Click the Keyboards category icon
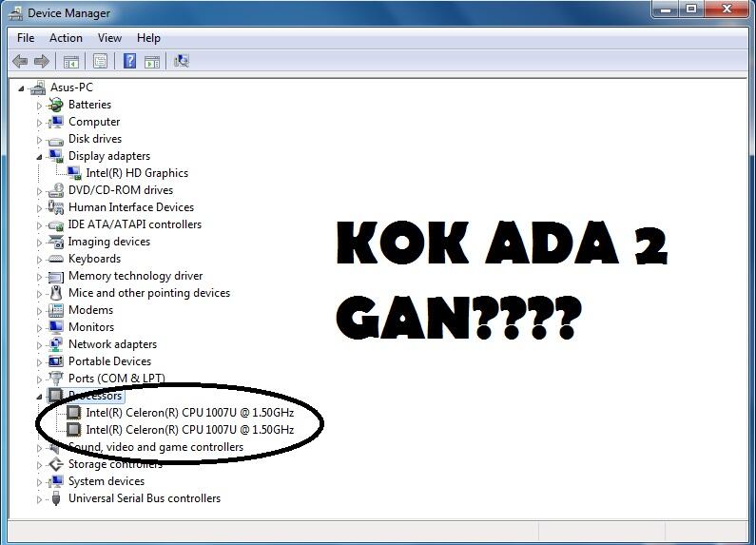 56,259
